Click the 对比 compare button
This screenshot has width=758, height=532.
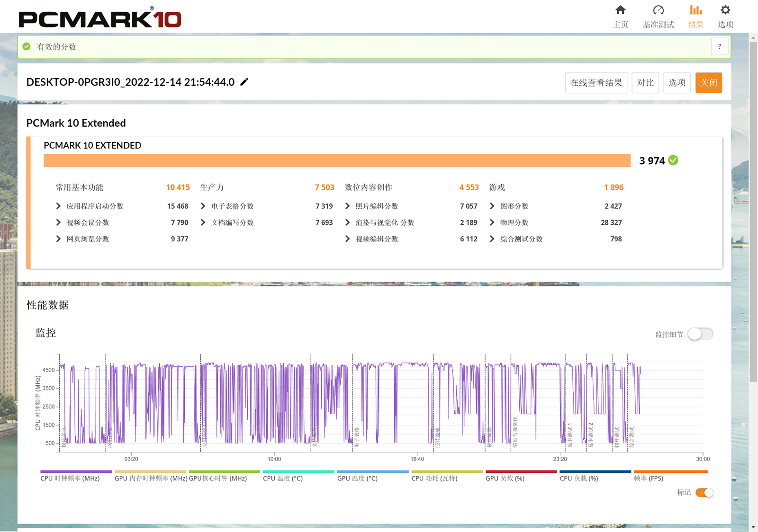coord(645,83)
